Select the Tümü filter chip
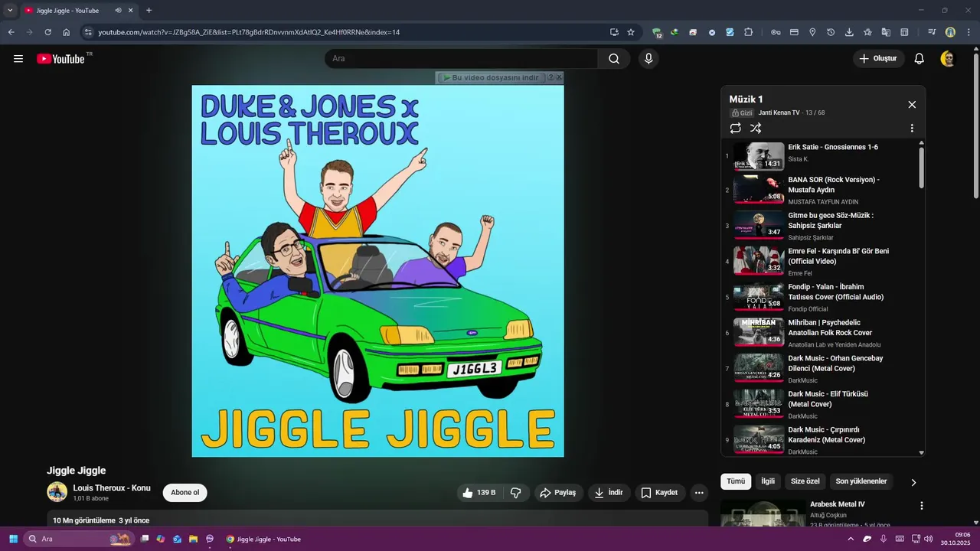980x551 pixels. pyautogui.click(x=736, y=481)
